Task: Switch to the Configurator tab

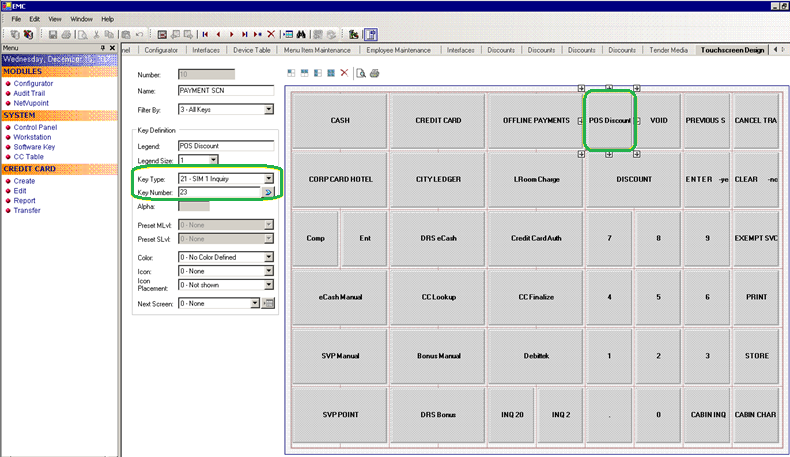Action: tap(161, 50)
